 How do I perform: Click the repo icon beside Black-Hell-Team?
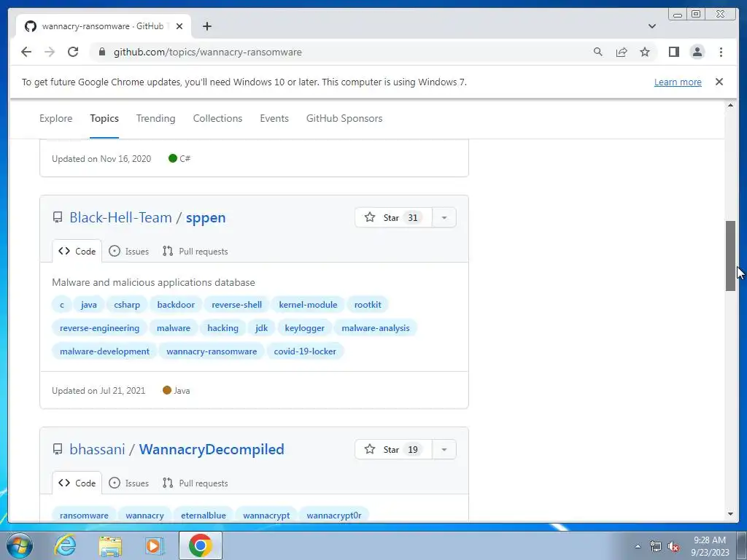[58, 217]
